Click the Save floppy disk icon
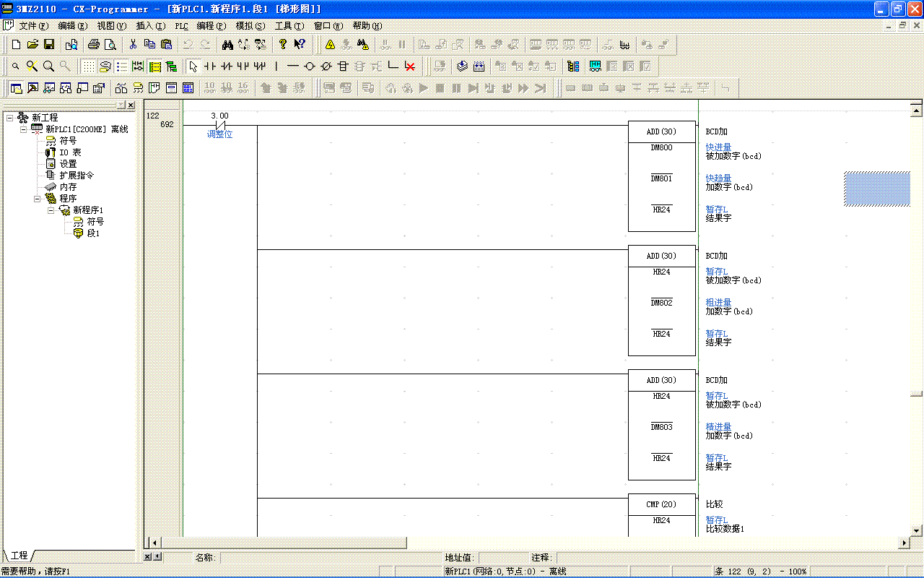The width and height of the screenshot is (924, 578). pos(49,44)
